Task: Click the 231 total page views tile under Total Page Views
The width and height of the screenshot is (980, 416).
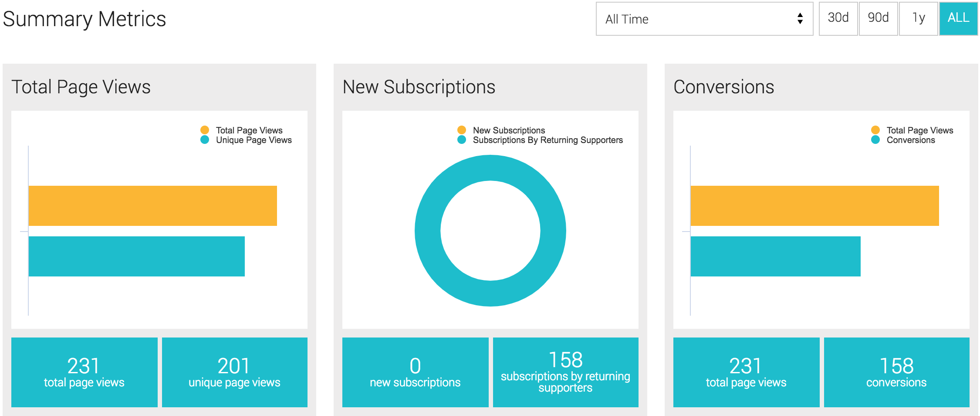Action: 84,372
